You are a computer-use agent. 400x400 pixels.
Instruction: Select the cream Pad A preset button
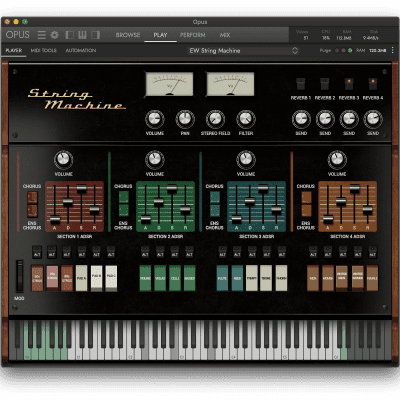pyautogui.click(x=81, y=278)
